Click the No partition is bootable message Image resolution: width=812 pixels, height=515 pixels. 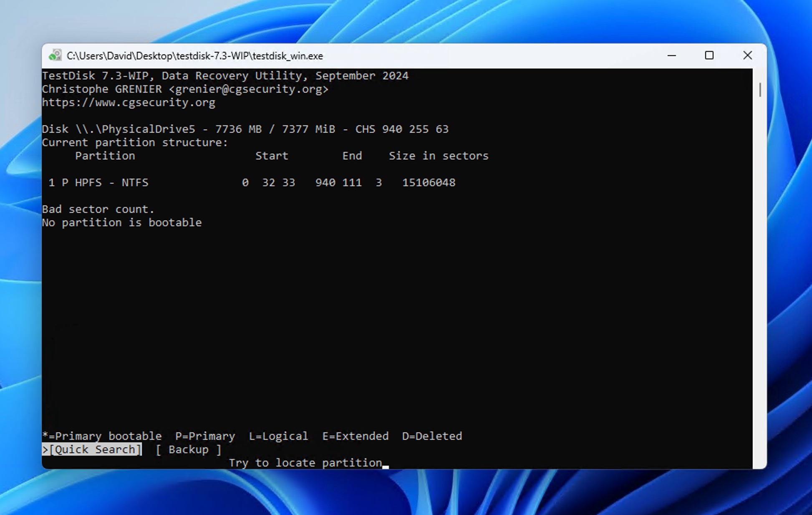point(122,222)
